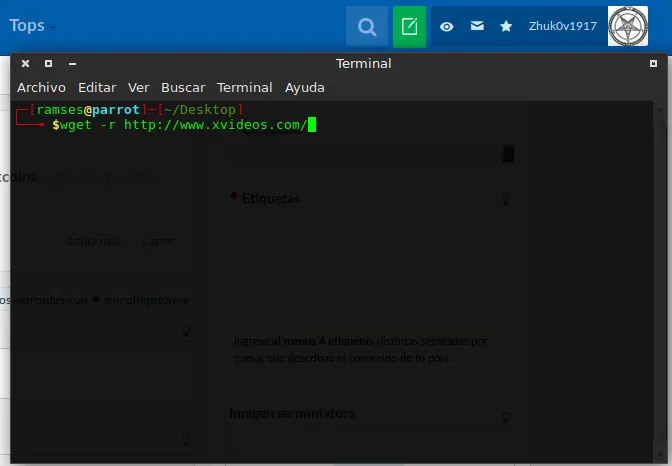Click the ramses@parrot prompt text
The width and height of the screenshot is (672, 466).
coord(88,110)
